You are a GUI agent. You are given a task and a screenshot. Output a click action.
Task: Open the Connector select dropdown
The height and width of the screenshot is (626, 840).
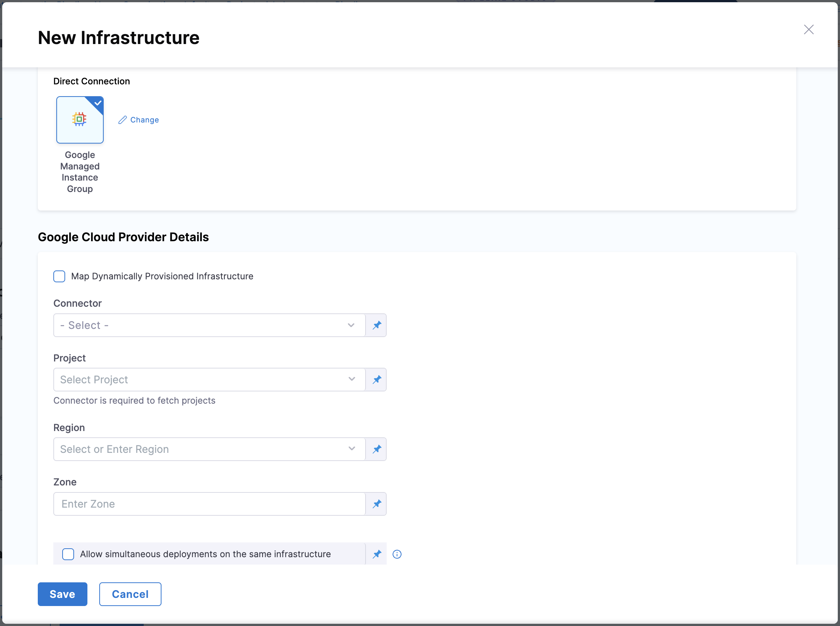tap(209, 325)
